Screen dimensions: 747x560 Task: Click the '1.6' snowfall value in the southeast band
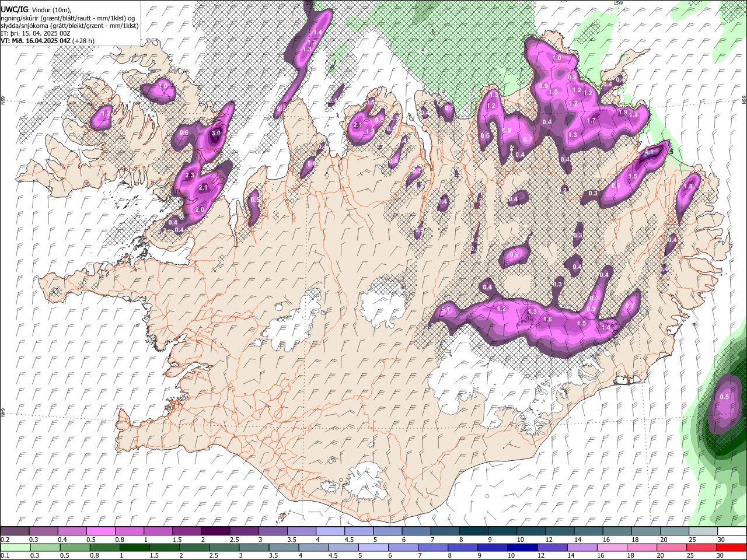[547, 320]
